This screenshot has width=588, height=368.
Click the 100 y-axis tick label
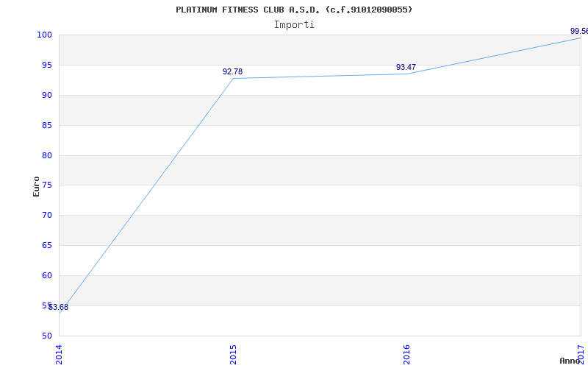pyautogui.click(x=44, y=35)
